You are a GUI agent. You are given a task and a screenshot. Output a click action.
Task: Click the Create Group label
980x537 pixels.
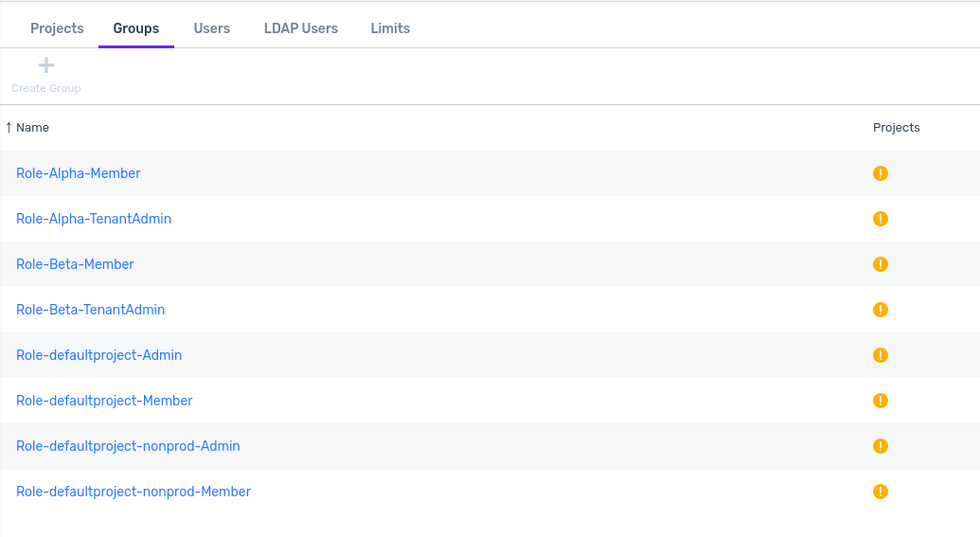[46, 88]
